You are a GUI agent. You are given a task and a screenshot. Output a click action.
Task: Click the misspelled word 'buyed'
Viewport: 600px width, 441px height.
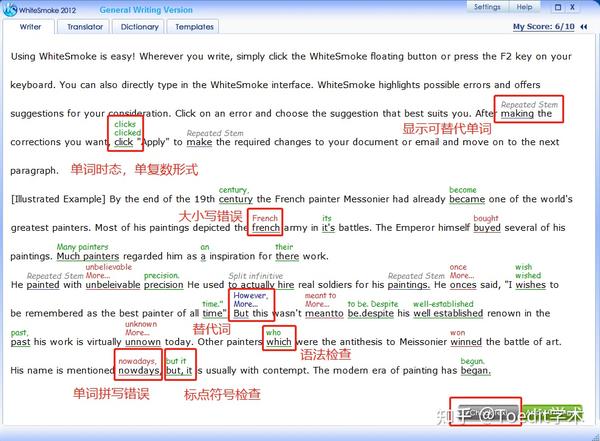click(x=487, y=228)
